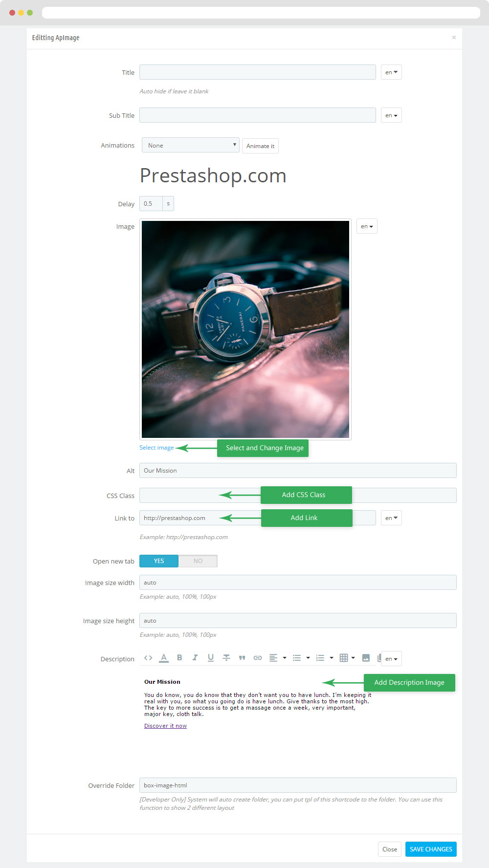Insert an image in the description editor
The width and height of the screenshot is (489, 868).
click(x=366, y=658)
